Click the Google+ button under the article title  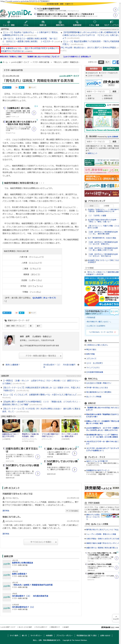tap(17, 87)
